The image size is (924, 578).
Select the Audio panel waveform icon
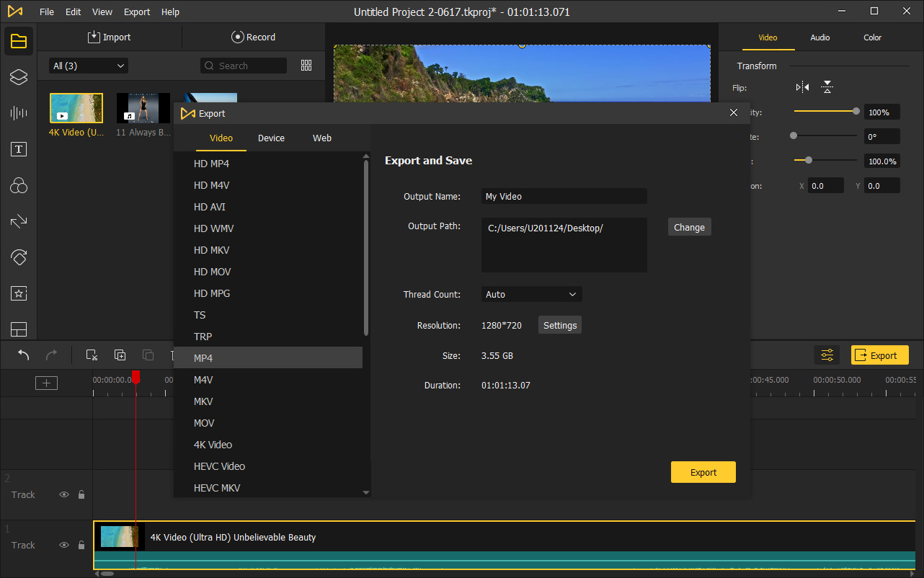(x=18, y=112)
